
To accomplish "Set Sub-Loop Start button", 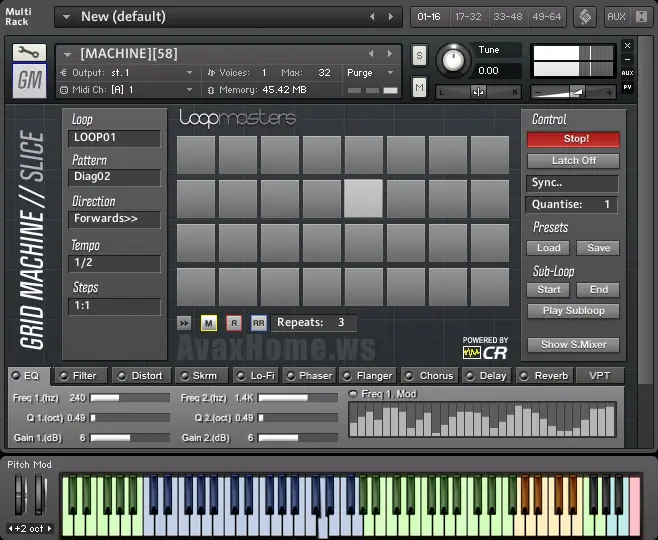I will (x=548, y=290).
